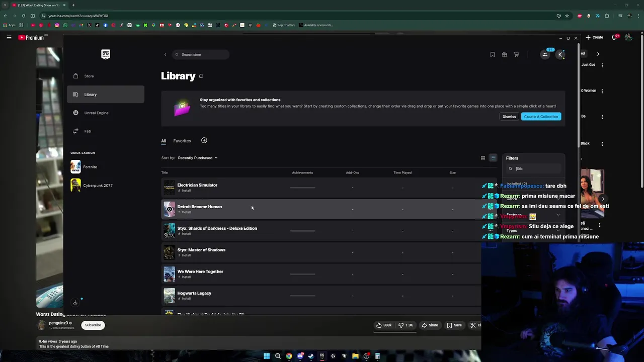Click the Filters title search box

[533, 168]
